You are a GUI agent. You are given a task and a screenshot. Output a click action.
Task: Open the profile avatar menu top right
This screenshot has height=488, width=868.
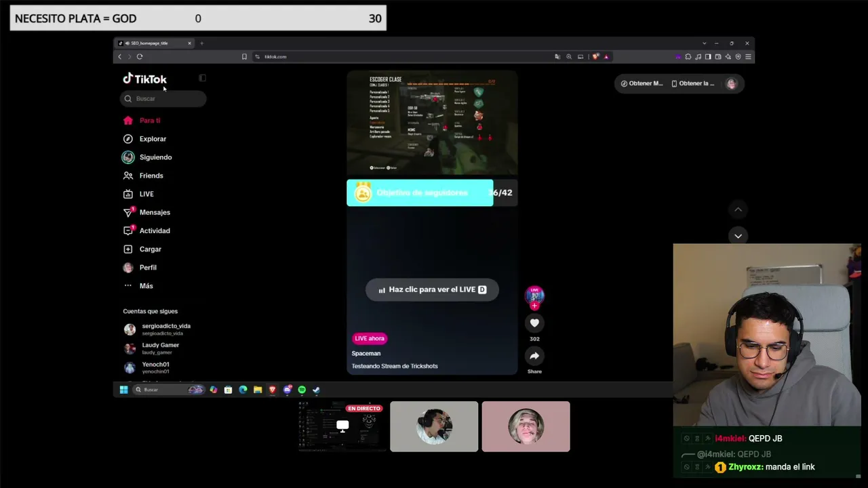(x=731, y=83)
